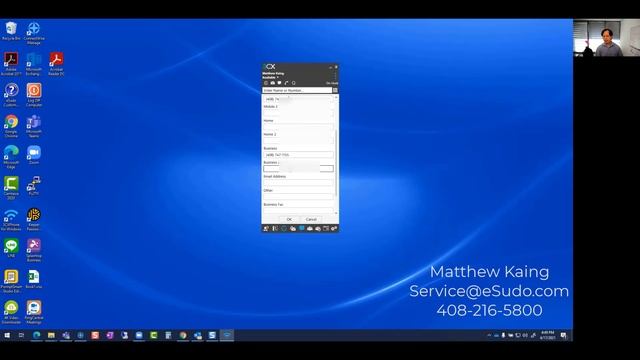
Task: Click the Home 2 input field
Action: [x=298, y=140]
